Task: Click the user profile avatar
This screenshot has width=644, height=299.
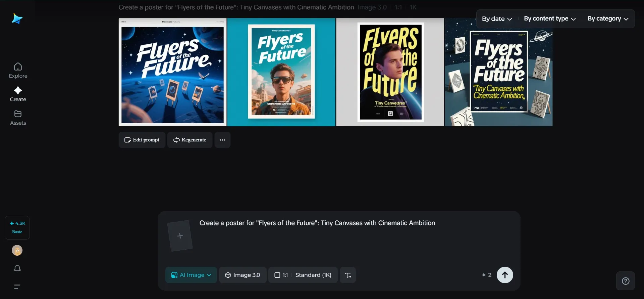Action: [x=17, y=250]
